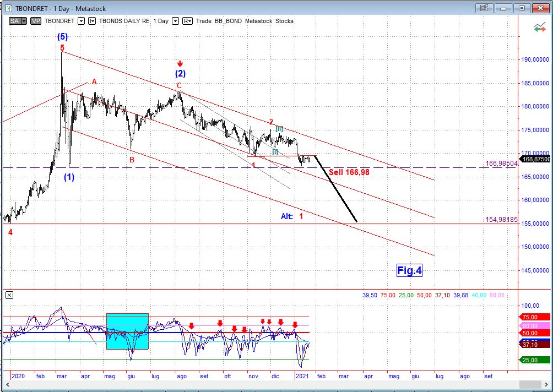553x392 pixels.
Task: Select the cyan highlighted rectangle in indicator pane
Action: pyautogui.click(x=127, y=331)
